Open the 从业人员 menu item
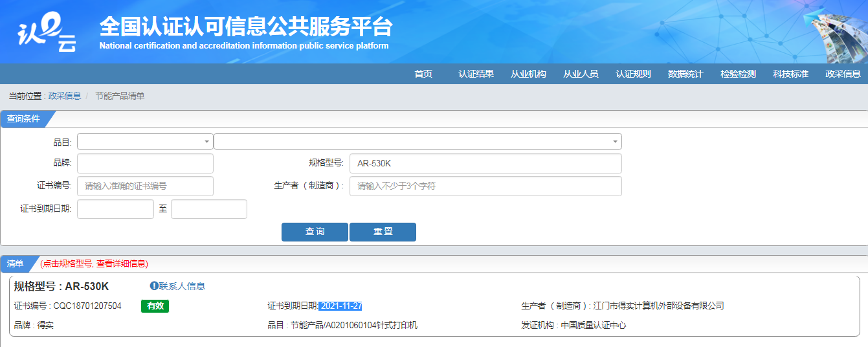This screenshot has height=347, width=868. [581, 74]
